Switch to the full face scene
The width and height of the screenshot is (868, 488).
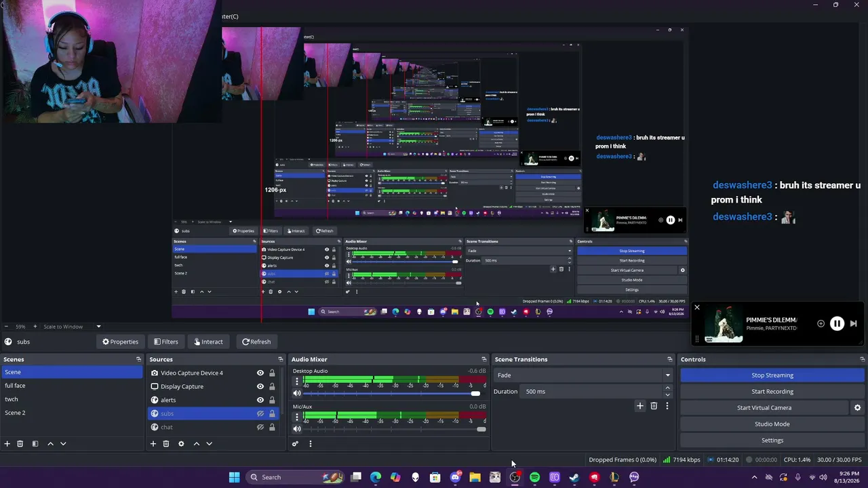click(72, 386)
